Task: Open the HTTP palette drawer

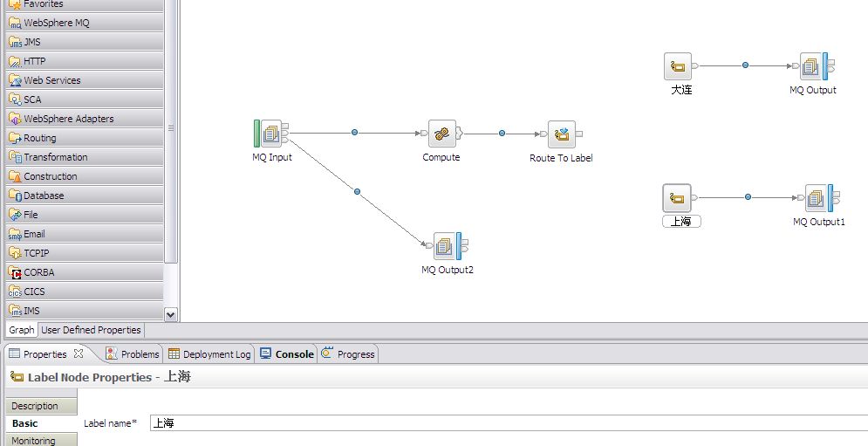Action: click(x=84, y=61)
